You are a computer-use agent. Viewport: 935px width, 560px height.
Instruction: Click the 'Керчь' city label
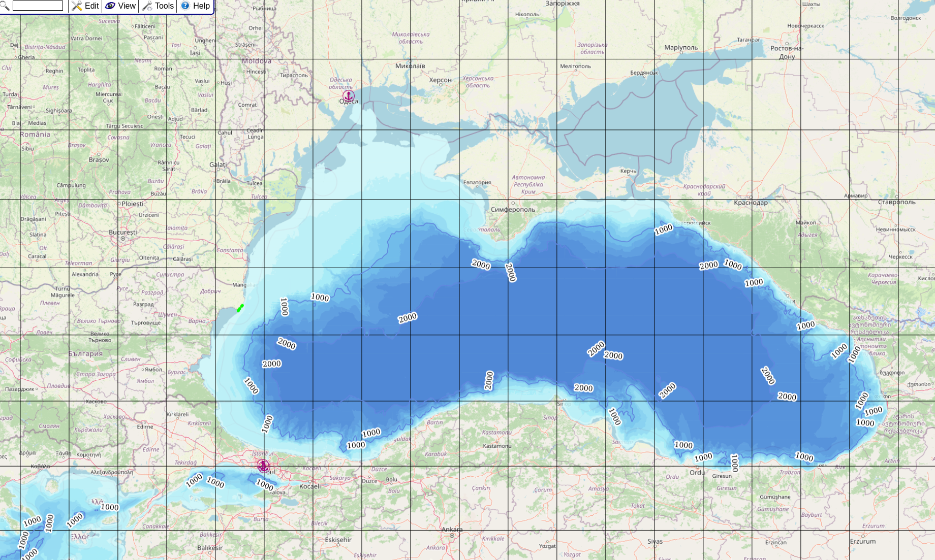pyautogui.click(x=628, y=171)
